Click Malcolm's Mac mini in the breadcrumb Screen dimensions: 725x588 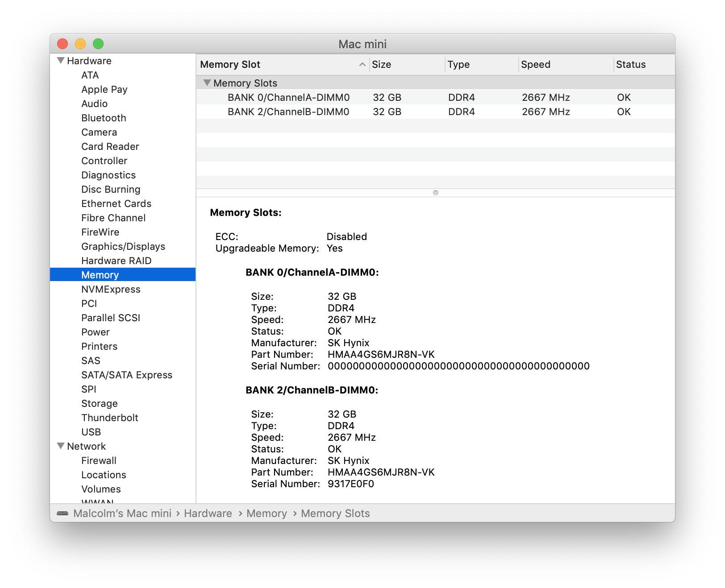(122, 513)
